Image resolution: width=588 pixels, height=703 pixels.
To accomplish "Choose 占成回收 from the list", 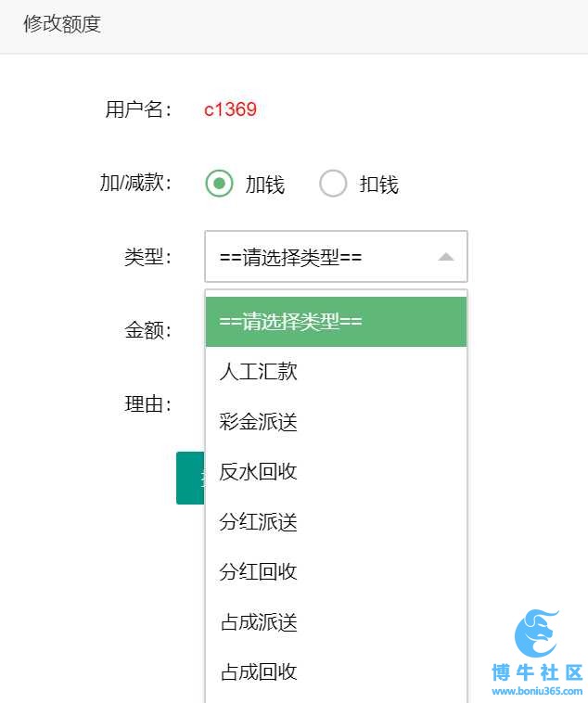I will coord(336,672).
